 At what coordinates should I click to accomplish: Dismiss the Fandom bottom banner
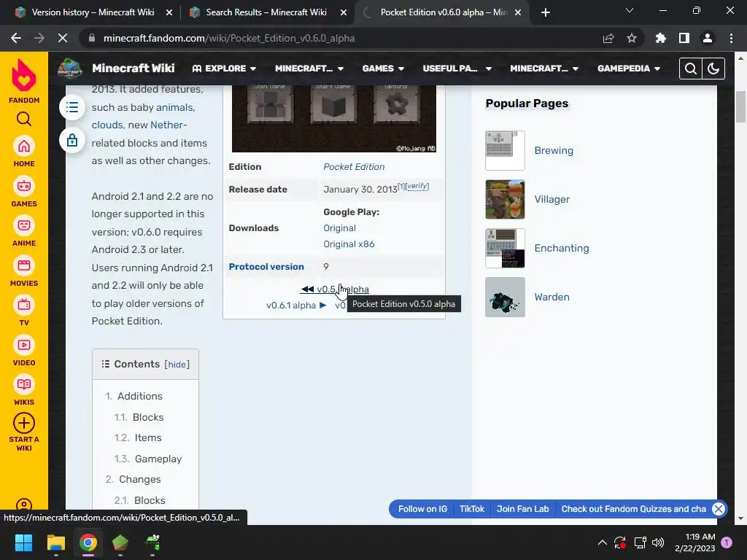click(x=719, y=509)
